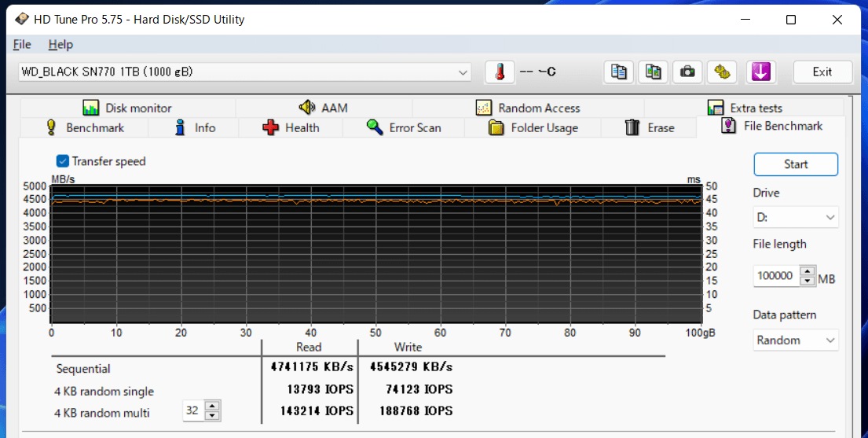Expand the WD_BLACK SN770 drive selector
868x438 pixels.
[x=244, y=72]
